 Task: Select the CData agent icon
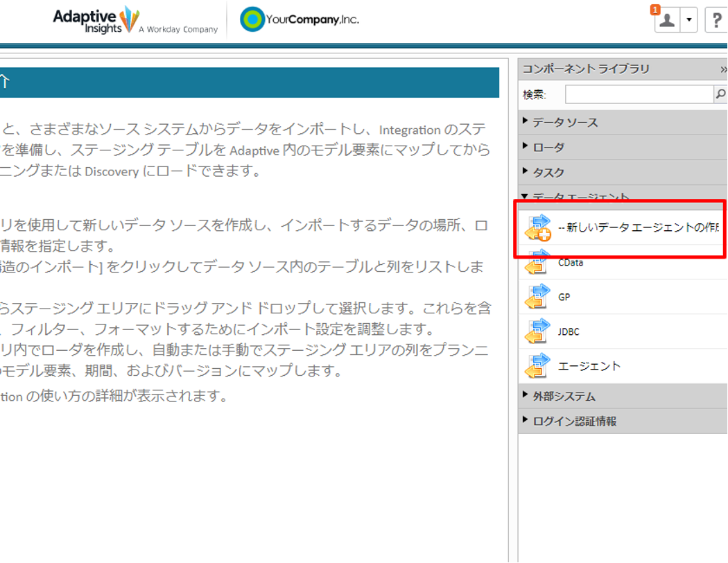point(537,263)
